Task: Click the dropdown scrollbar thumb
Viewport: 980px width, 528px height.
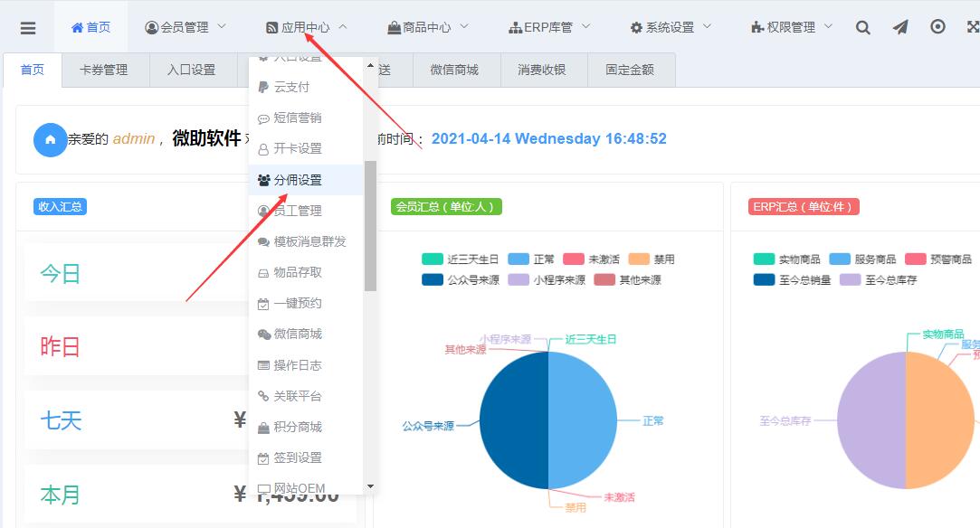Action: click(371, 226)
